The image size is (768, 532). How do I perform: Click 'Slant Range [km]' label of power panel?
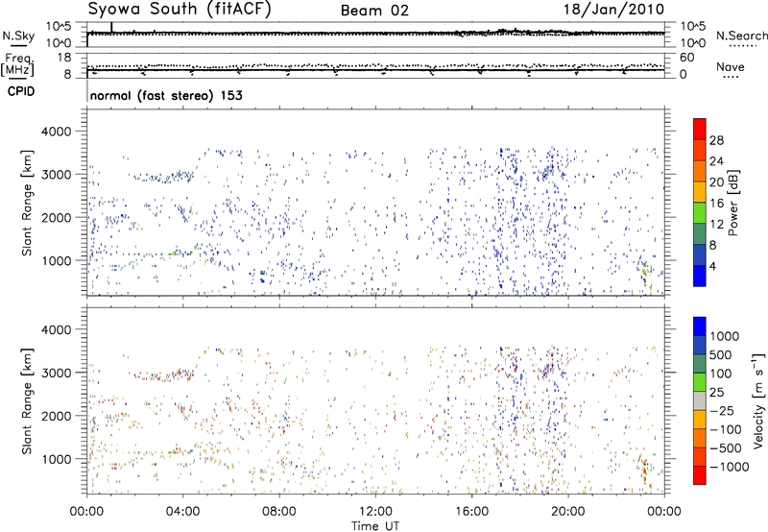click(27, 203)
